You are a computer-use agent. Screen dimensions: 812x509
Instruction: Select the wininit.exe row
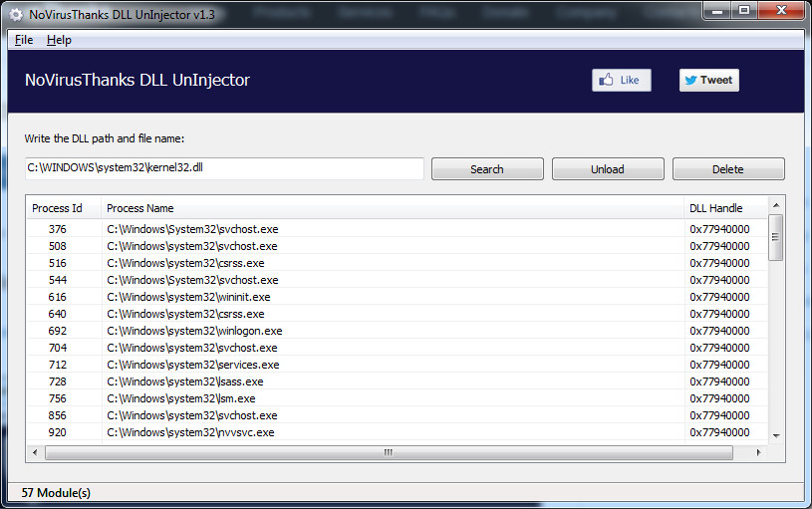397,297
